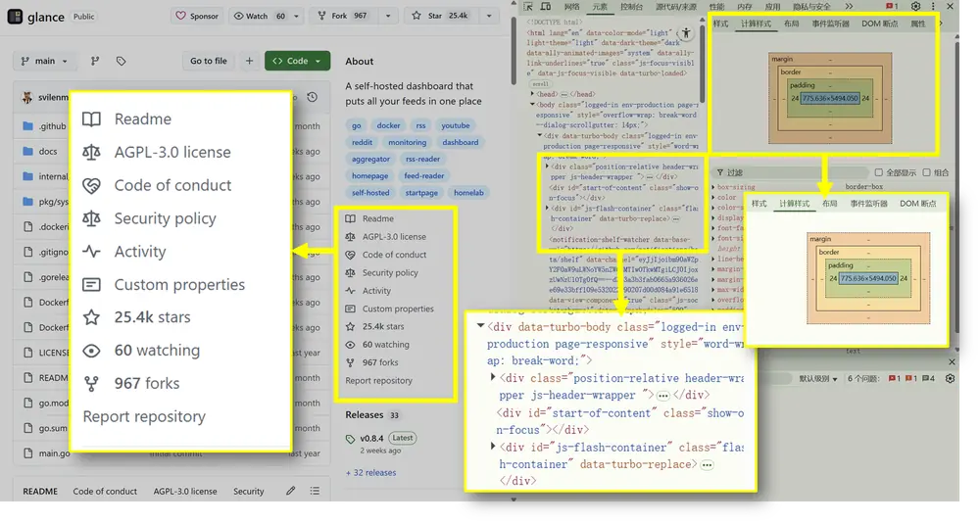
Task: Toggle DevTools device toolbar icon
Action: pyautogui.click(x=546, y=6)
